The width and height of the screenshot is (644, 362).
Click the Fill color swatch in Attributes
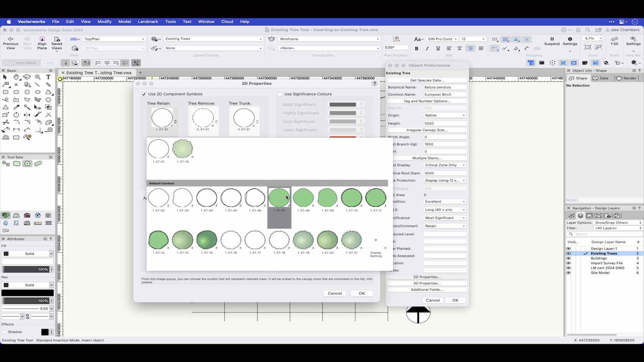6,254
